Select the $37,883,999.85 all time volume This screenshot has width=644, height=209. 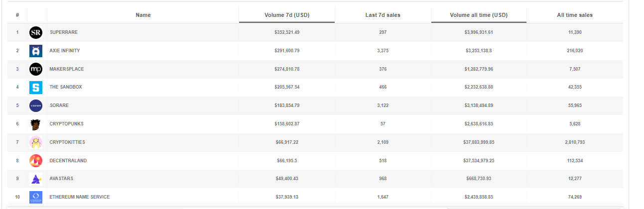pyautogui.click(x=479, y=142)
